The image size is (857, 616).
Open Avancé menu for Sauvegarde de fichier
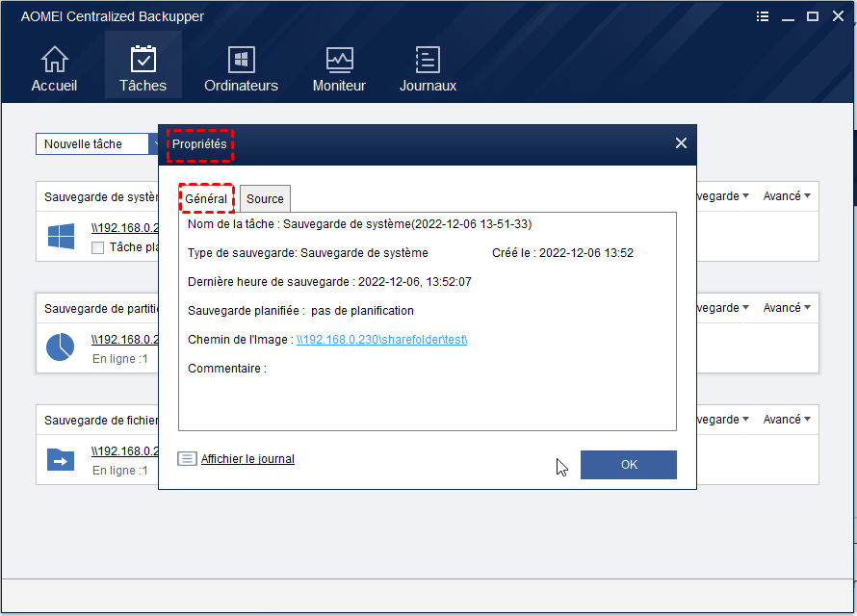787,419
